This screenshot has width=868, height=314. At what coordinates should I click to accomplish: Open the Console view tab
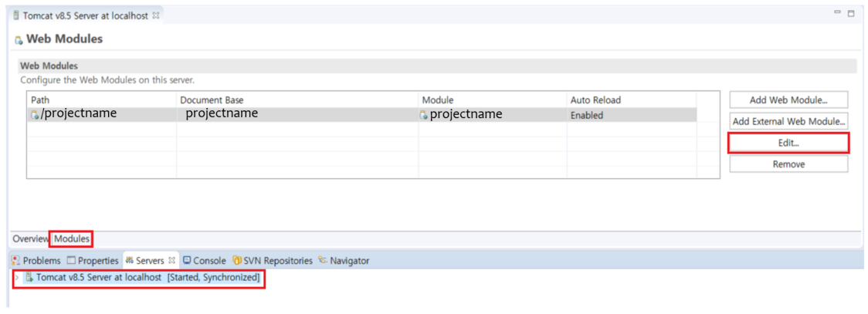pos(205,260)
